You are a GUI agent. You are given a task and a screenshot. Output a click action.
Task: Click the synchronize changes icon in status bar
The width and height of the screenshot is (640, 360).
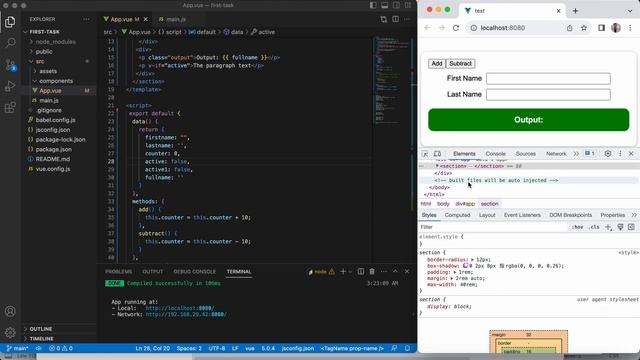(x=38, y=348)
